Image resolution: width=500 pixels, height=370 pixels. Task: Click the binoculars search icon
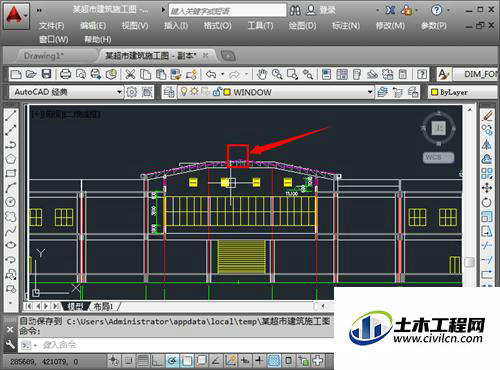click(x=295, y=10)
